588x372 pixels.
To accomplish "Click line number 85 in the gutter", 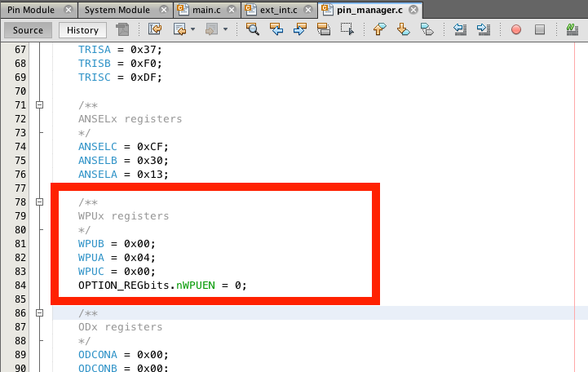I will pos(20,299).
